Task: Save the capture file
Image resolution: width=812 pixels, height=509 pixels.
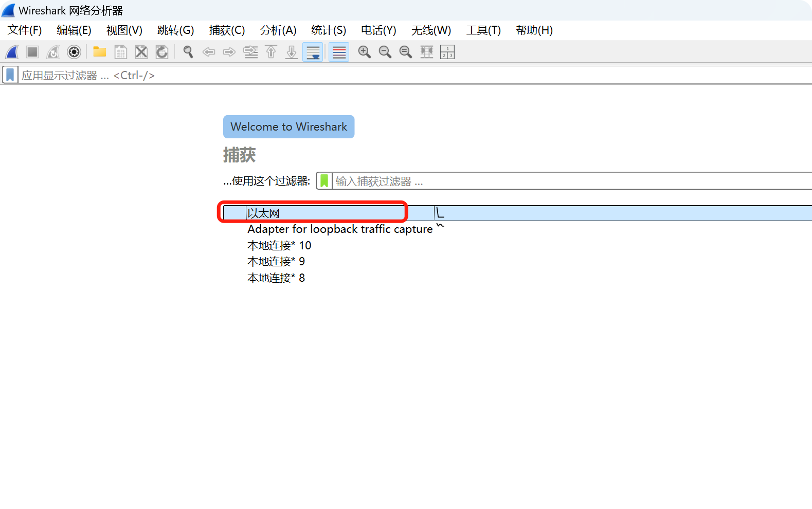Action: 121,52
